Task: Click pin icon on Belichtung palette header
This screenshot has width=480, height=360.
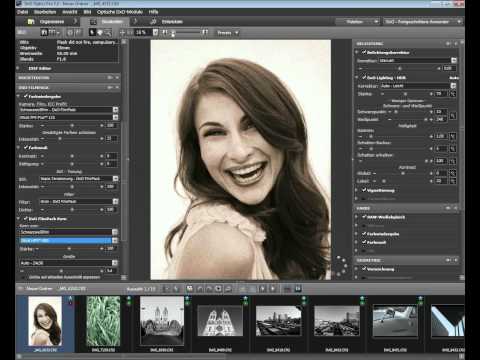Action: click(448, 44)
